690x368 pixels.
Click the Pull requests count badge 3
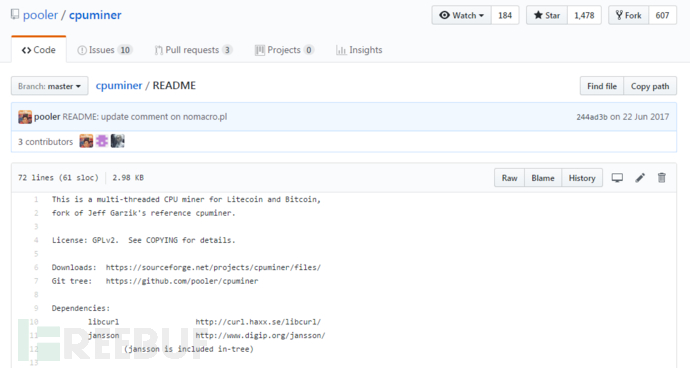(227, 50)
